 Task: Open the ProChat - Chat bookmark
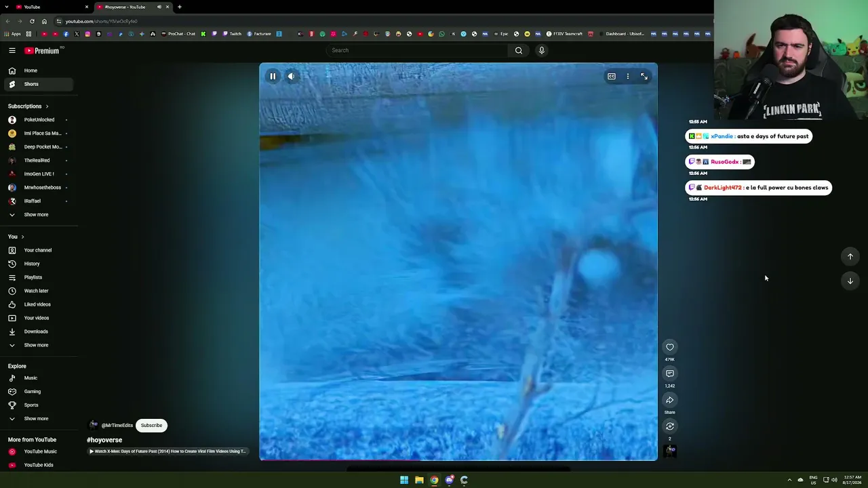click(x=178, y=34)
